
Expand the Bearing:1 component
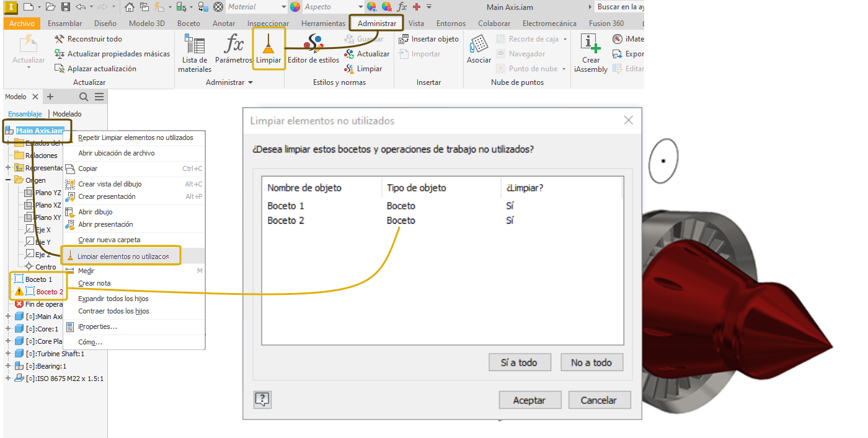pyautogui.click(x=9, y=366)
